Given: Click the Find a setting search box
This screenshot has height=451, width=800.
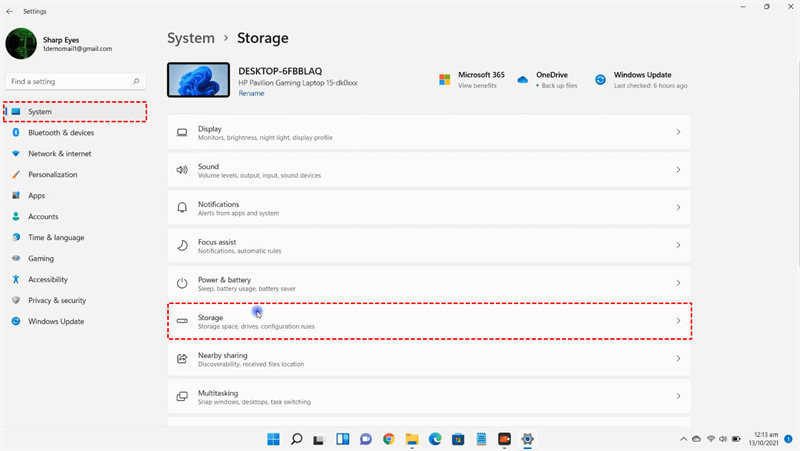Looking at the screenshot, I should [x=74, y=81].
